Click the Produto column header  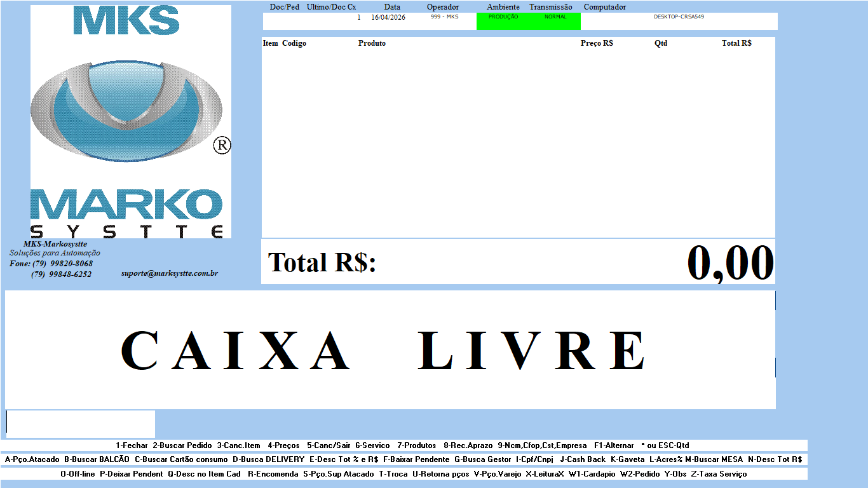point(372,43)
